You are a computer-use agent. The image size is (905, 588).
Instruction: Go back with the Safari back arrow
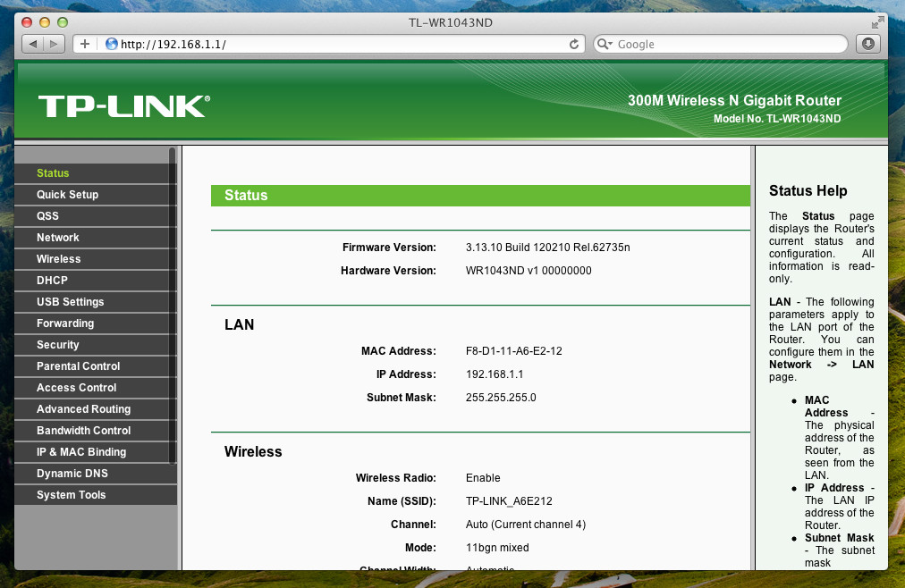tap(33, 44)
